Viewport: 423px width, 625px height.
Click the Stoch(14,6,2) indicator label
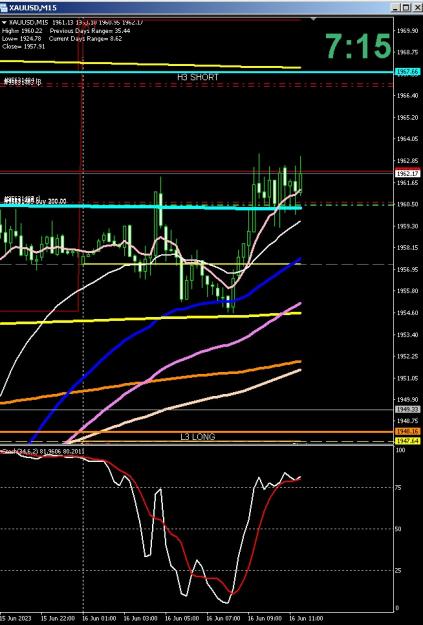click(22, 451)
